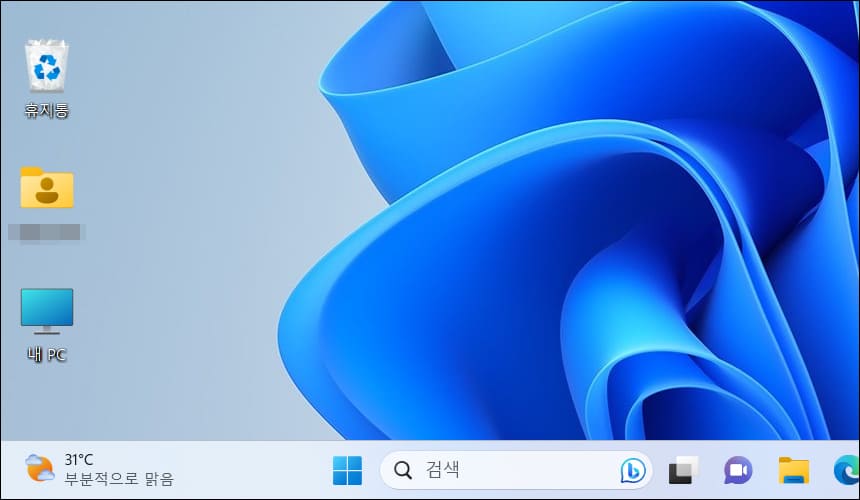This screenshot has width=860, height=500.
Task: Click the magnifier icon in search box
Action: (x=403, y=470)
